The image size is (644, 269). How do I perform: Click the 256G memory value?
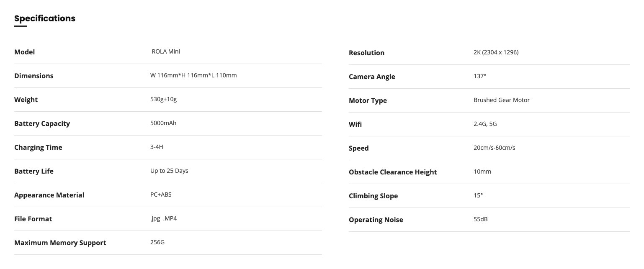157,242
